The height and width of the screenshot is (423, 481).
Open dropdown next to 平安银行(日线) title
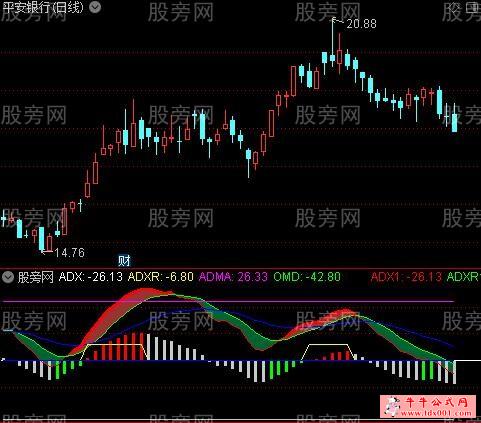(x=95, y=7)
